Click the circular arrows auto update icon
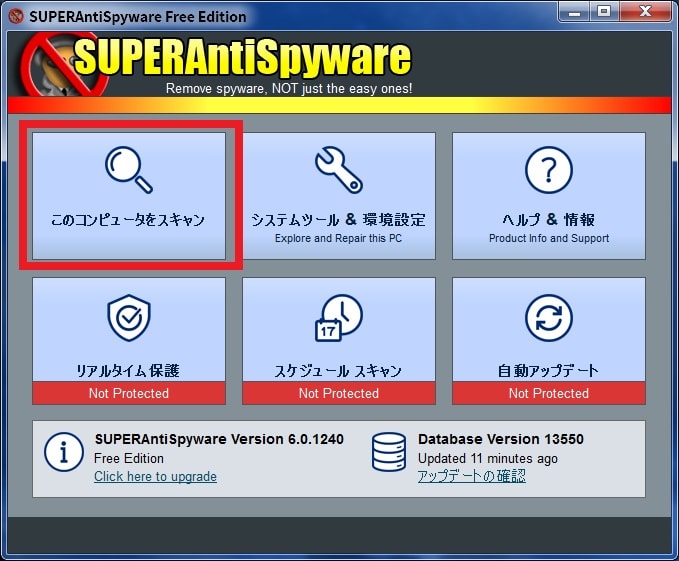The image size is (679, 561). 549,318
